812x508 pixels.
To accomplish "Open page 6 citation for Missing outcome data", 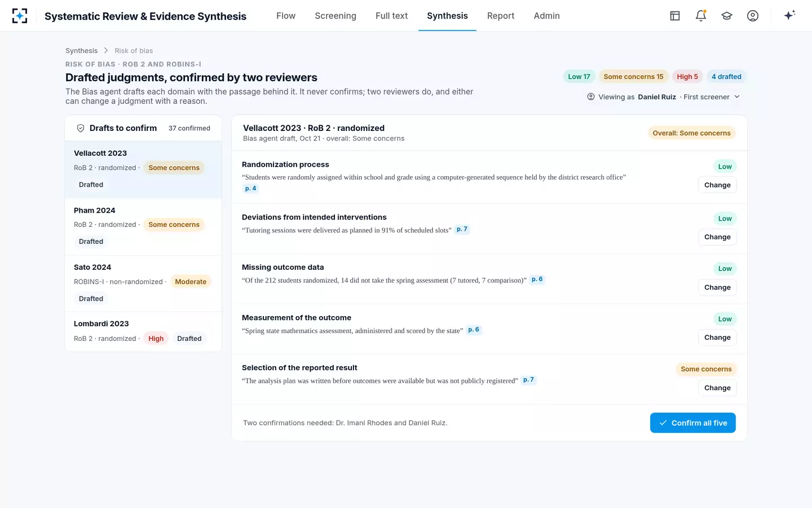I will click(537, 279).
